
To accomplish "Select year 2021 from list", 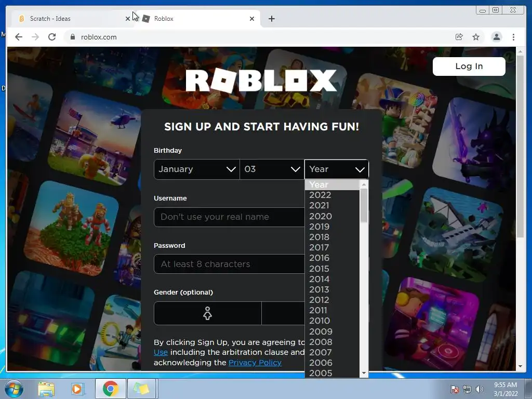I will [332, 206].
